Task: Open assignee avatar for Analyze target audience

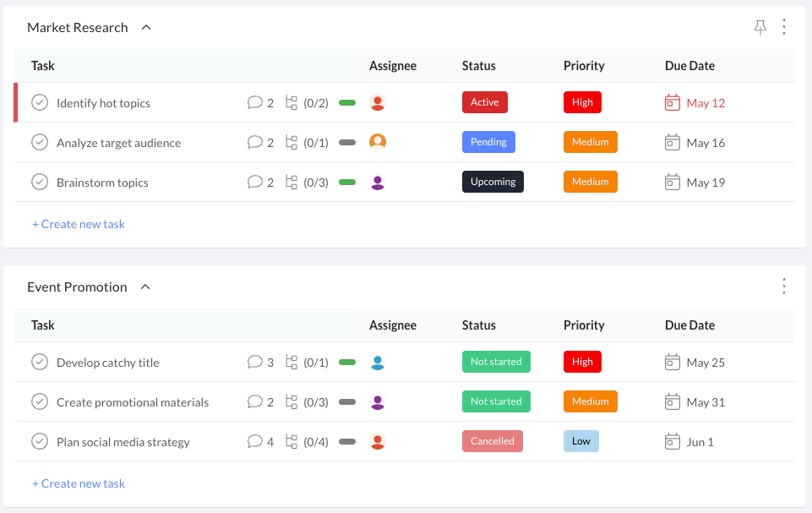Action: point(378,141)
